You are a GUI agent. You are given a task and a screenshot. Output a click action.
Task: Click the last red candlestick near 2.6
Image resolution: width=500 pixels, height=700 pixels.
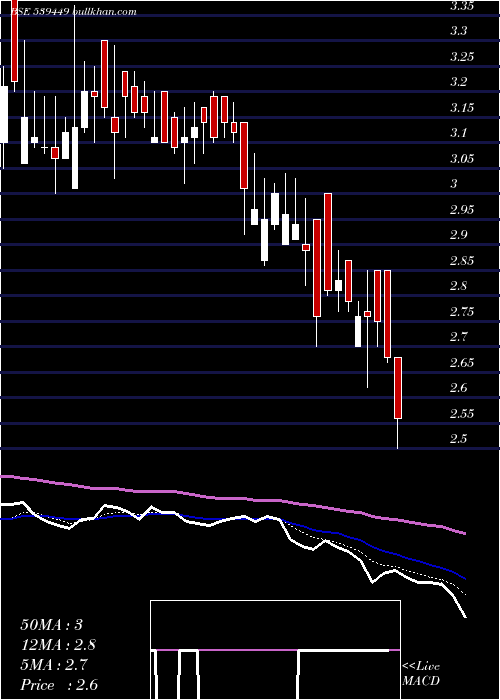pos(398,388)
